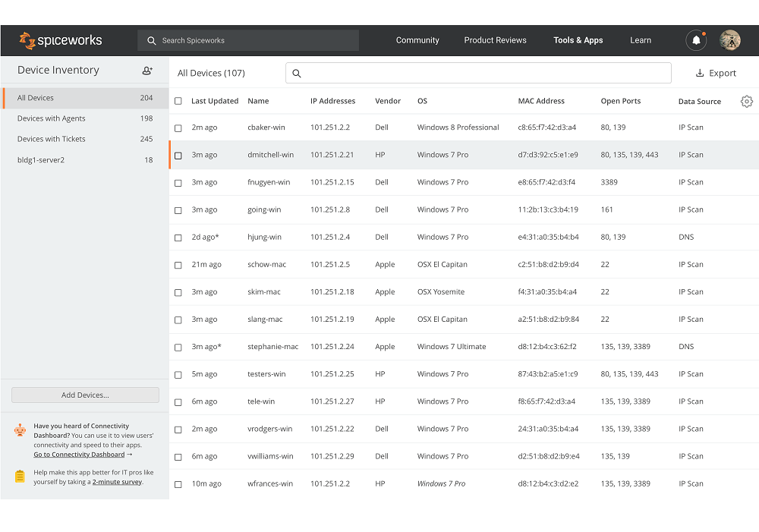
Task: Open the Tools & Apps menu
Action: (578, 40)
